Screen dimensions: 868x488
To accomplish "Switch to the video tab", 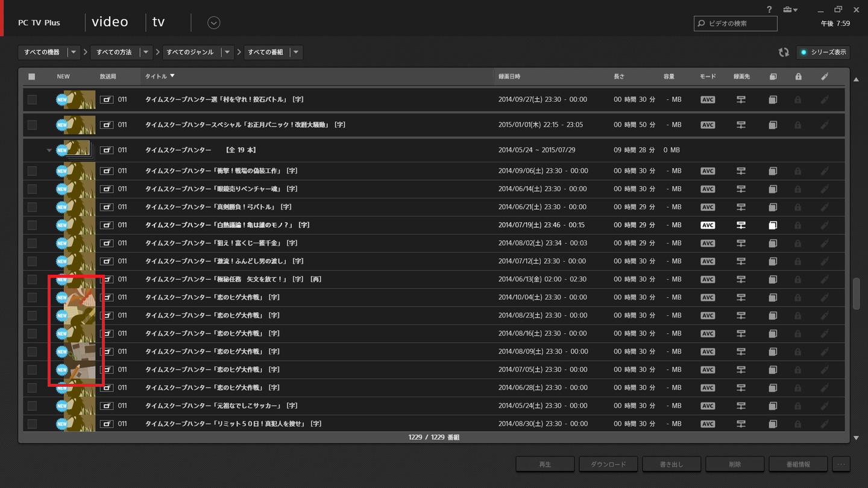I will [110, 22].
